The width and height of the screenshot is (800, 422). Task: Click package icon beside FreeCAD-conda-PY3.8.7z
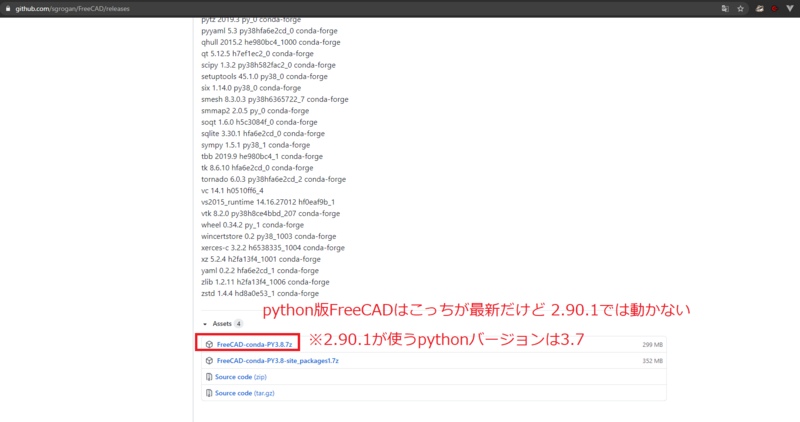pos(209,344)
